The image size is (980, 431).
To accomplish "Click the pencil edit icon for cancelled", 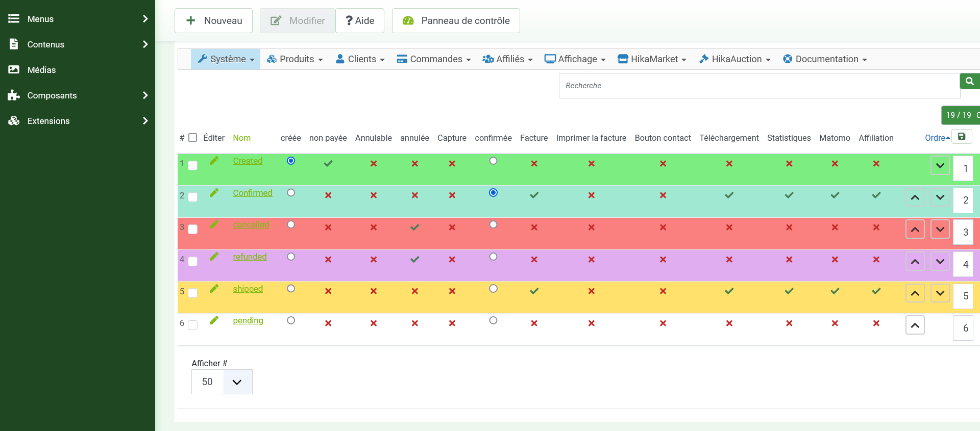I will [214, 224].
